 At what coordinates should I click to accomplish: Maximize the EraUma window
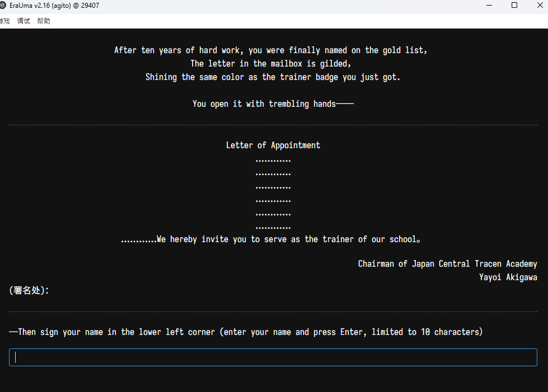(x=514, y=5)
